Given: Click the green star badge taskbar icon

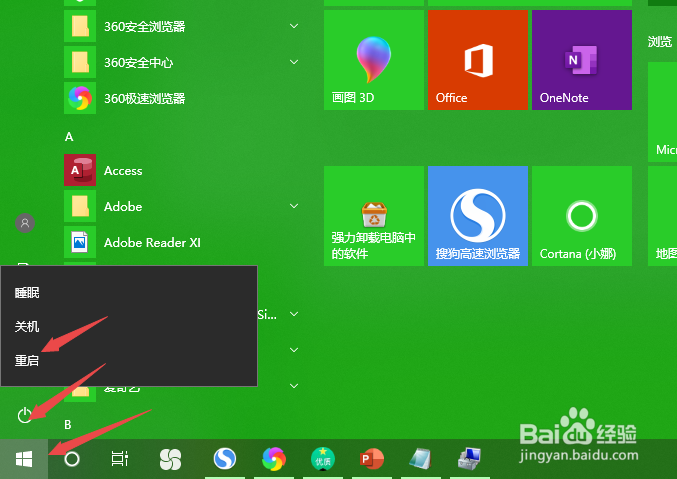Looking at the screenshot, I should 323,459.
